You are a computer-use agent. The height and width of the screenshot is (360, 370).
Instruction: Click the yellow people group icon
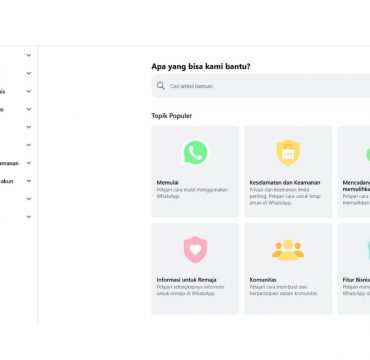(x=288, y=250)
